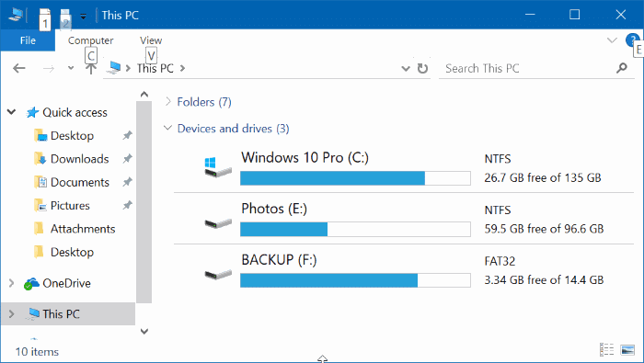Go up one level with the up arrow
The height and width of the screenshot is (363, 644).
[91, 69]
